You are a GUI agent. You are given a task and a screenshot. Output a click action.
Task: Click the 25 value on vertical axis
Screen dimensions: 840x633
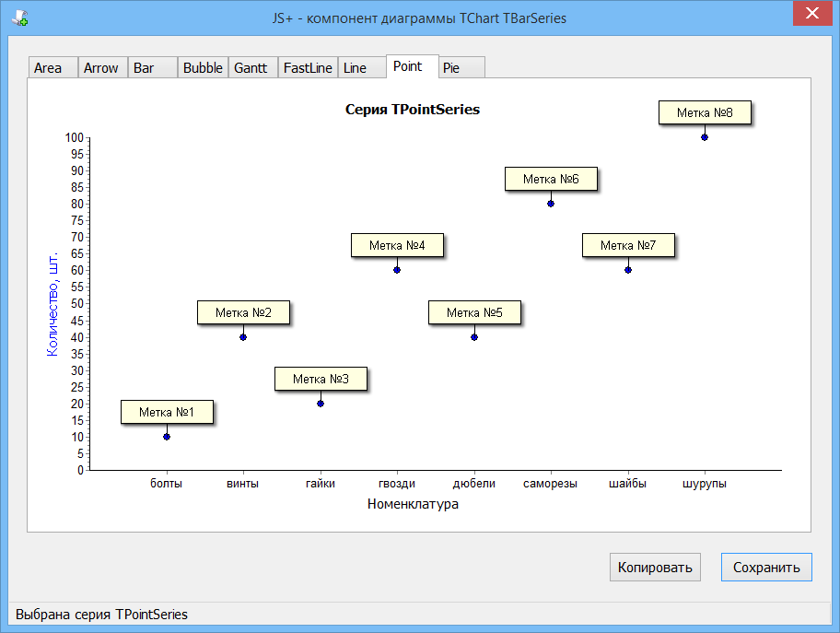pyautogui.click(x=77, y=387)
